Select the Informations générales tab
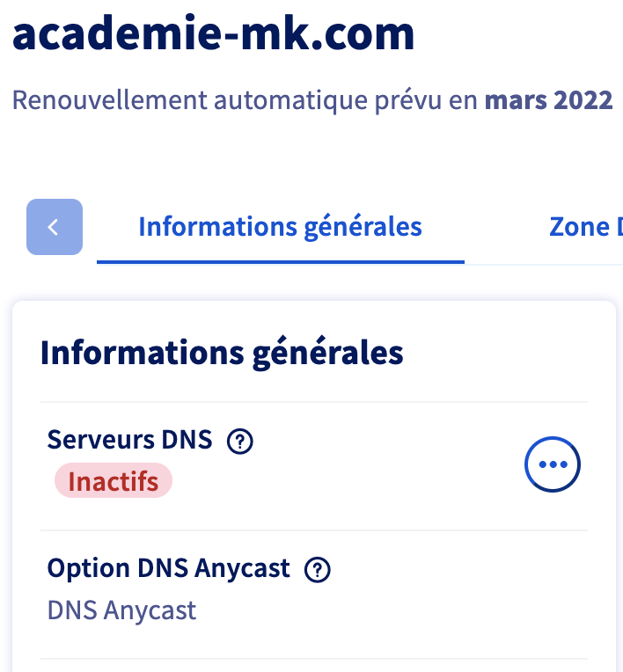 point(280,227)
